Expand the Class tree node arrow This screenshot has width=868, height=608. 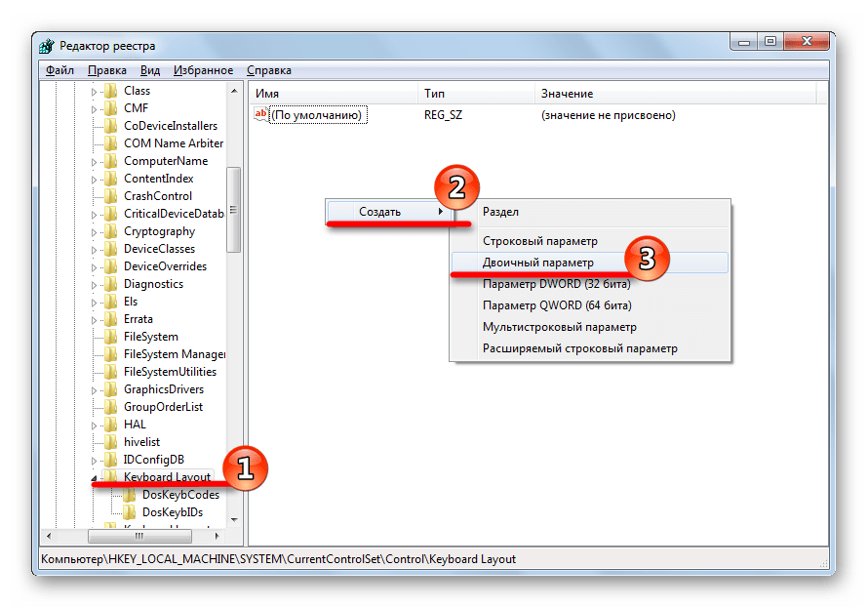click(x=96, y=92)
